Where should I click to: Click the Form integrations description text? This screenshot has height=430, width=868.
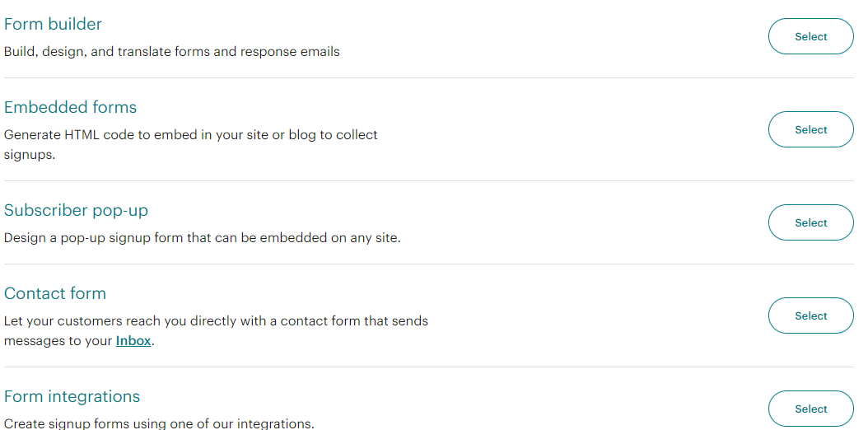159,424
